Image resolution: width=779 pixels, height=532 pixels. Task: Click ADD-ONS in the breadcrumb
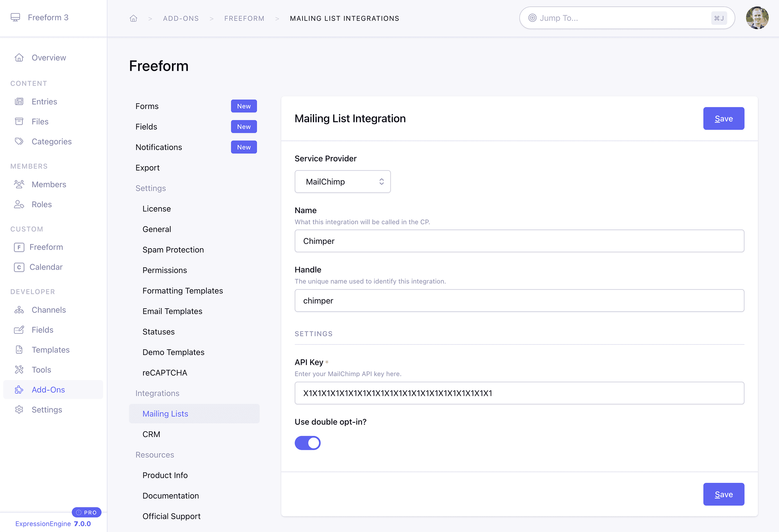point(181,18)
